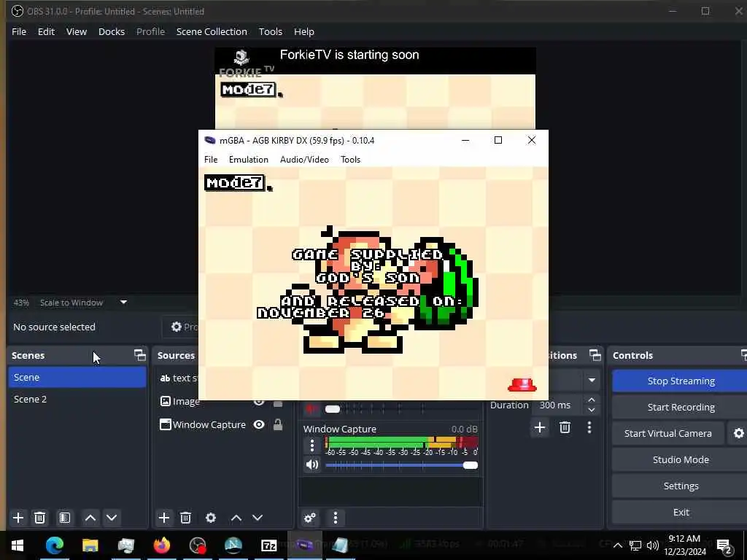This screenshot has height=560, width=747.
Task: Increase transition duration with up arrow
Action: 592,400
